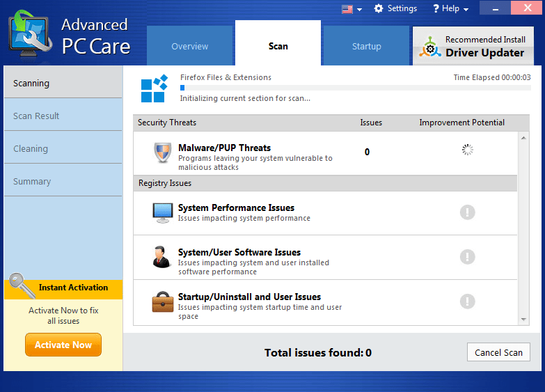Cancel the running scan
The width and height of the screenshot is (545, 392).
pos(498,352)
